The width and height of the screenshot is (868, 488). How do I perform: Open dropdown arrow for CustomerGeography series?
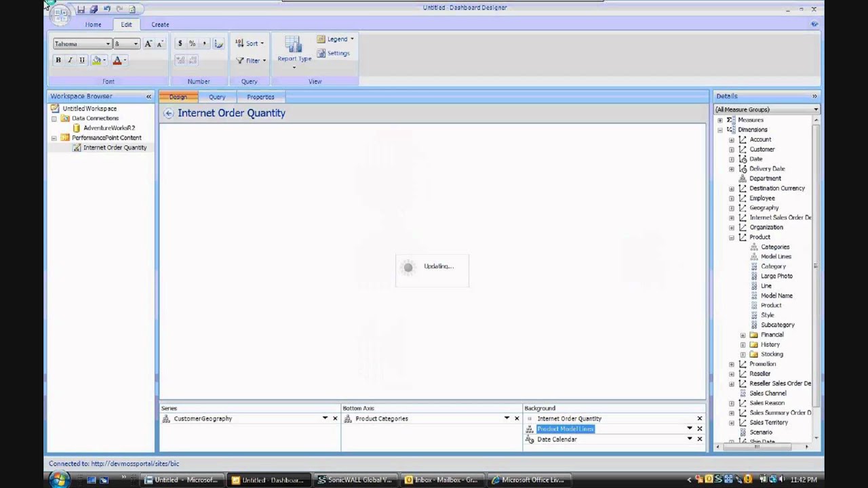coord(325,419)
